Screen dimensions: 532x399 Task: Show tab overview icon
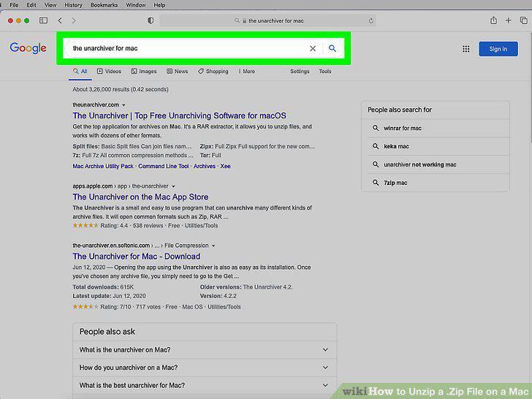(x=523, y=20)
